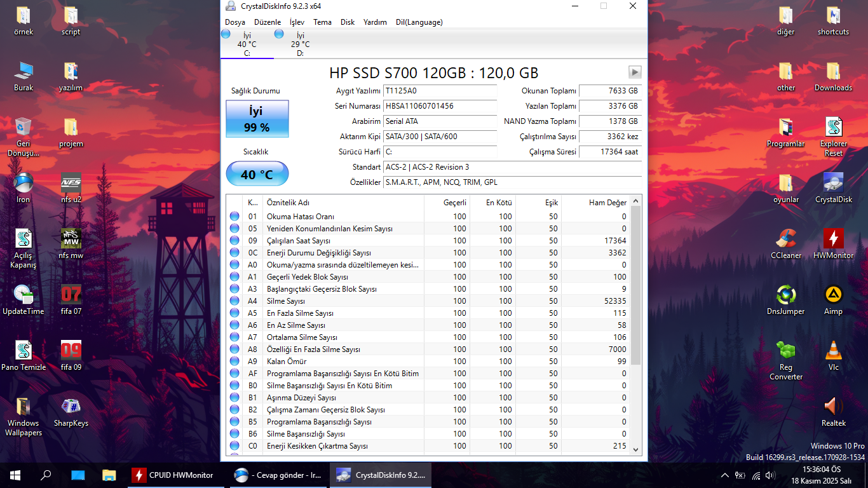The image size is (868, 488).
Task: Select the Silme Sayısı attribute row
Action: point(428,301)
